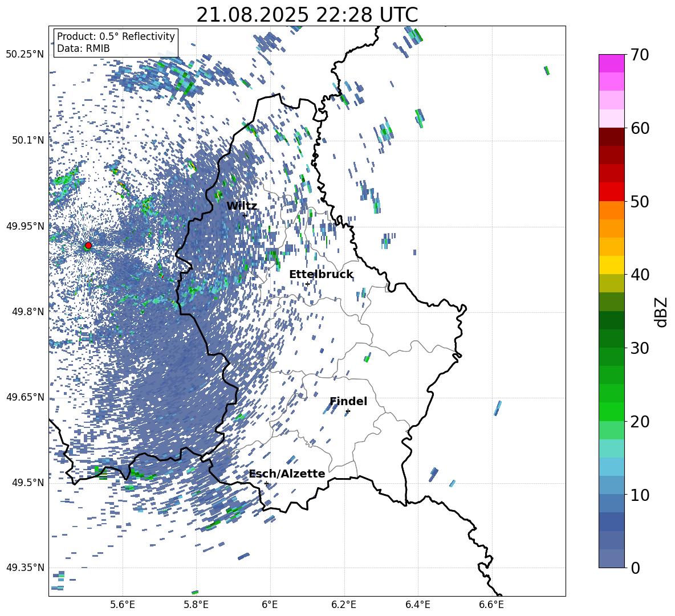675x616 pixels.
Task: Click the 49.65°N latitude label
Action: (x=25, y=397)
